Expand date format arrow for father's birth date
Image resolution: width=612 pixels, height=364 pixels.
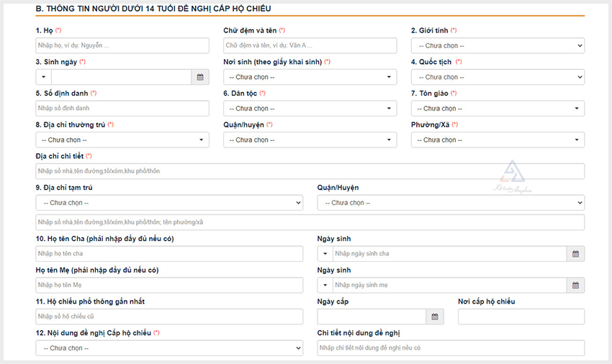(325, 254)
